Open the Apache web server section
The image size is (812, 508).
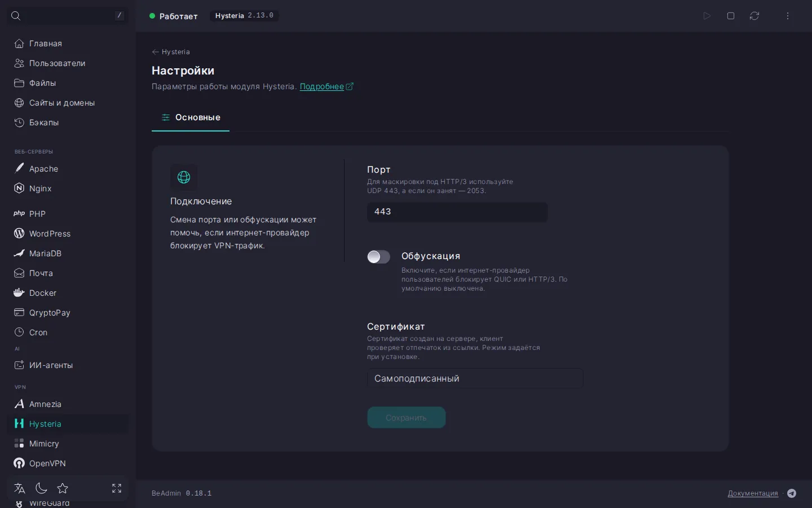(x=68, y=169)
